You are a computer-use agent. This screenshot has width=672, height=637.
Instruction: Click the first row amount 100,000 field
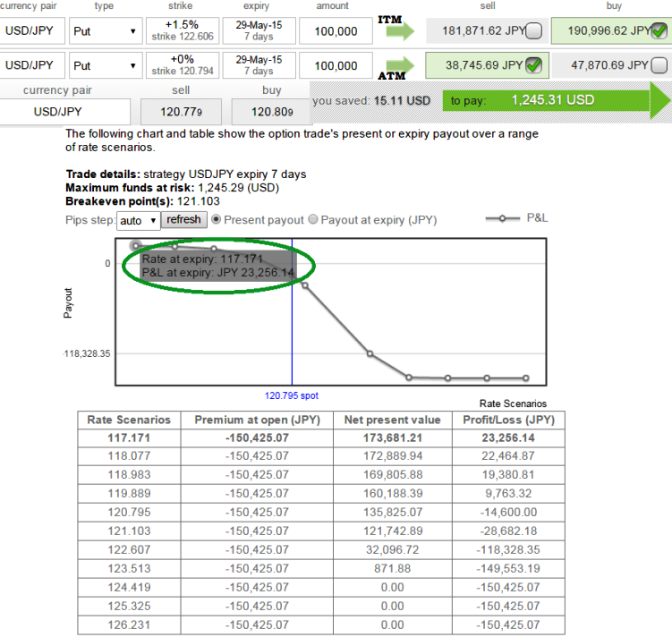coord(336,30)
